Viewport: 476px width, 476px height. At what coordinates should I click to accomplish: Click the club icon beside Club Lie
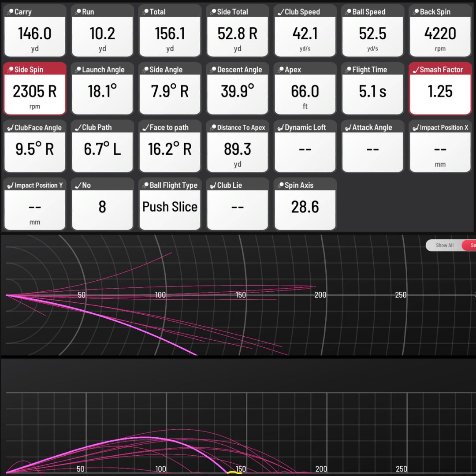click(213, 185)
